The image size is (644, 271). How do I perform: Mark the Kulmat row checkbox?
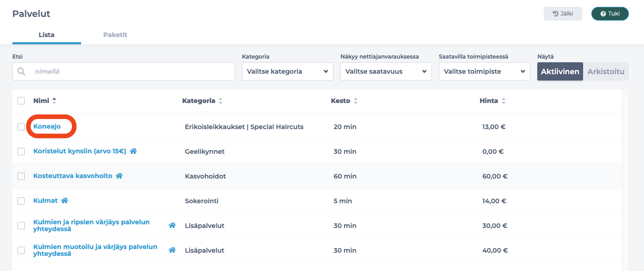[x=21, y=201]
